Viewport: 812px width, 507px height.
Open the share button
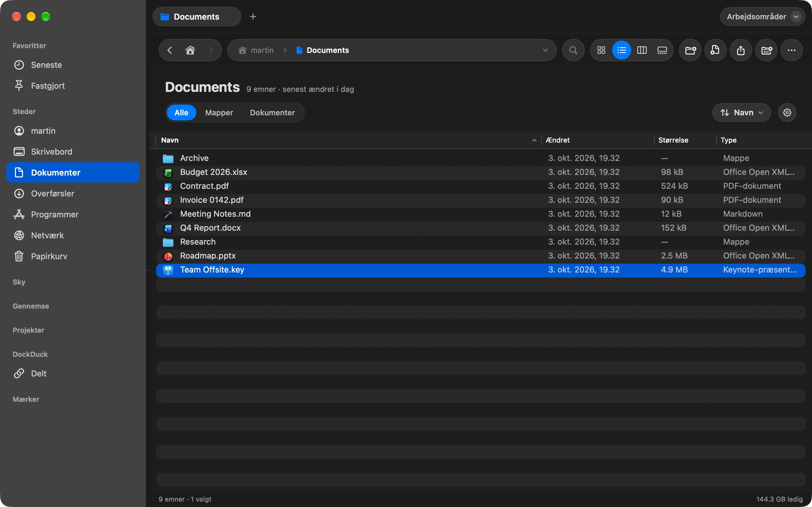tap(741, 50)
